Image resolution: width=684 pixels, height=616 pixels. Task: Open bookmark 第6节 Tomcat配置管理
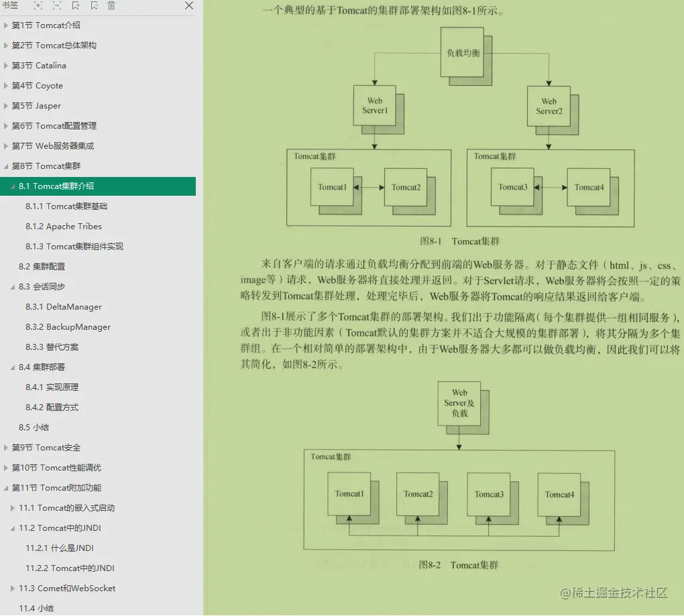coord(54,125)
